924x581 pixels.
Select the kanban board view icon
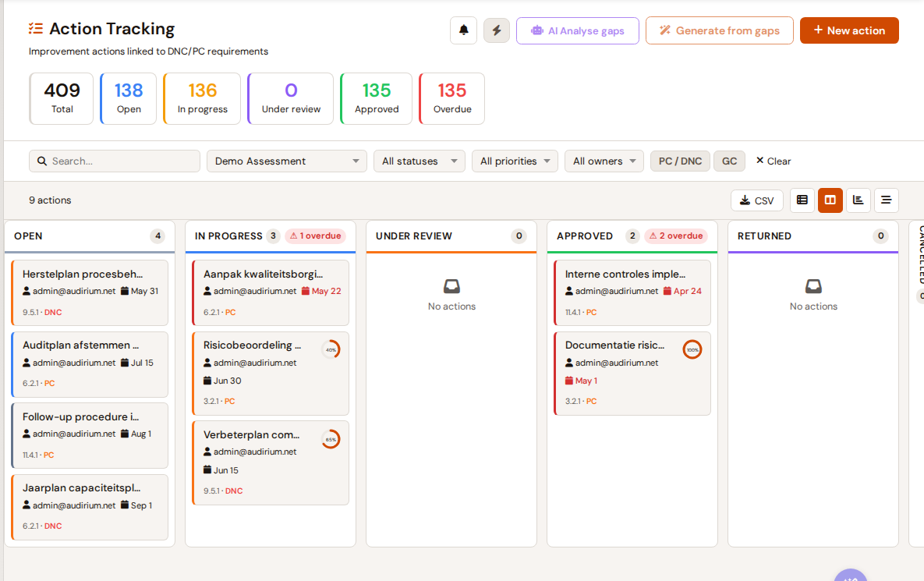point(830,200)
